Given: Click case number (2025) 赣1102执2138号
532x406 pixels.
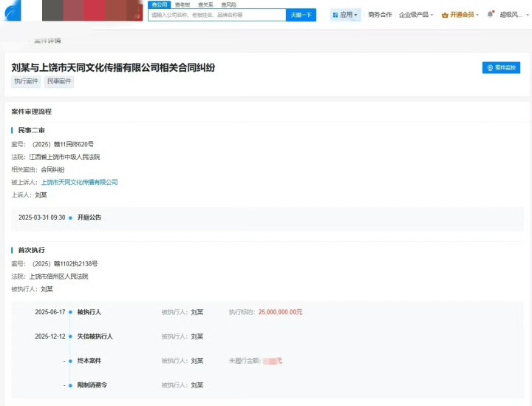Looking at the screenshot, I should tap(65, 264).
